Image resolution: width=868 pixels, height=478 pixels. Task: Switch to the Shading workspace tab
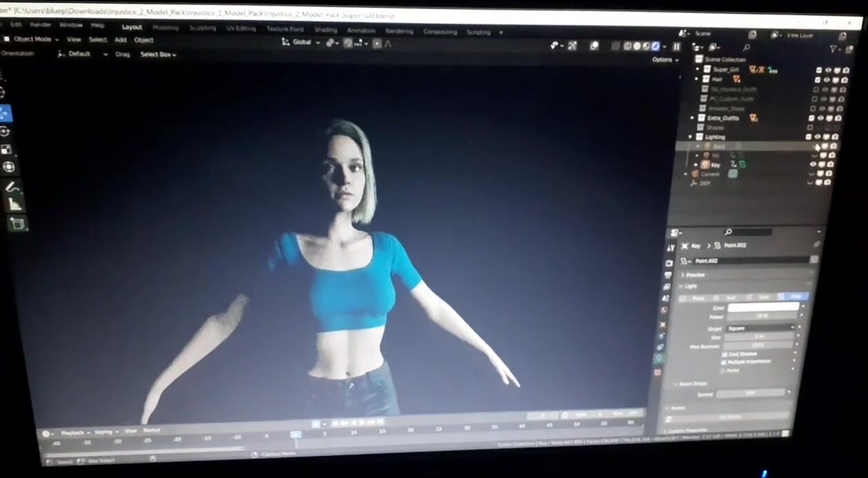[325, 30]
